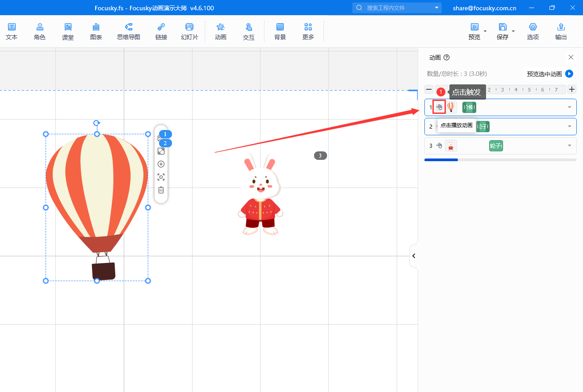Image resolution: width=583 pixels, height=392 pixels.
Task: Open the 交互 interaction toolbar item
Action: coord(249,31)
